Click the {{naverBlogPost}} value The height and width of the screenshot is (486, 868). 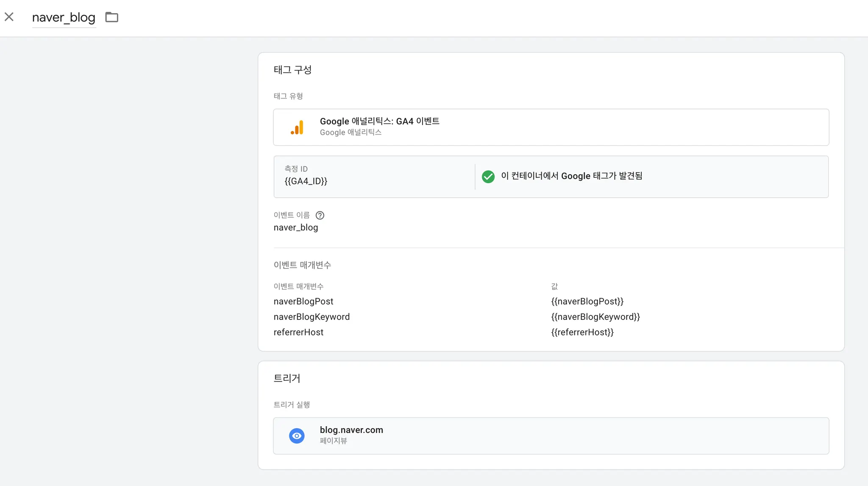pyautogui.click(x=587, y=302)
